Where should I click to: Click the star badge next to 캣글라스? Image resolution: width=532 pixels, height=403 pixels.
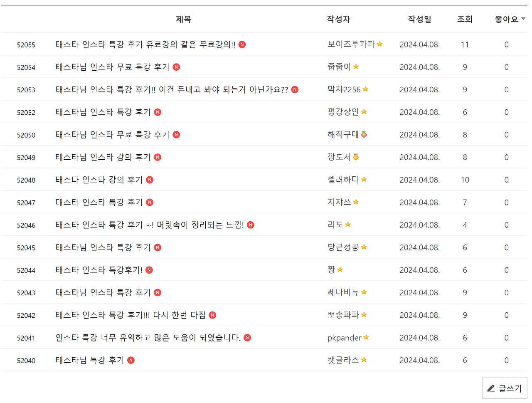pyautogui.click(x=364, y=359)
